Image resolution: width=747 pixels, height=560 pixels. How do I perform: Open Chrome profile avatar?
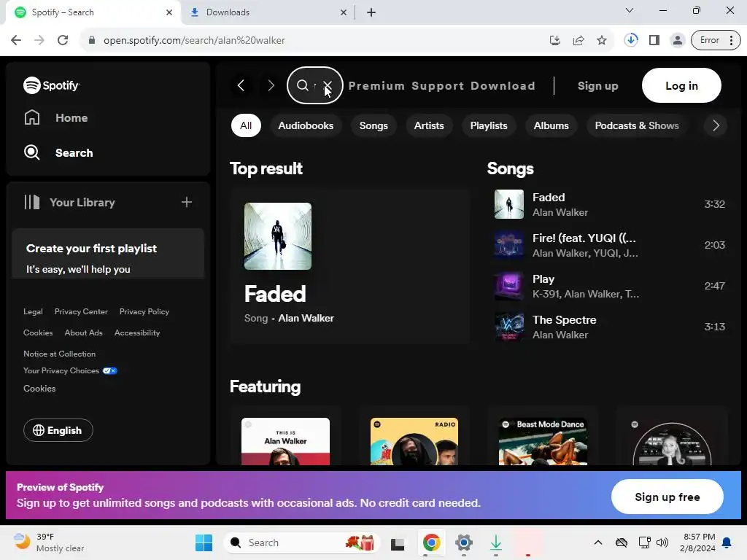(x=677, y=40)
